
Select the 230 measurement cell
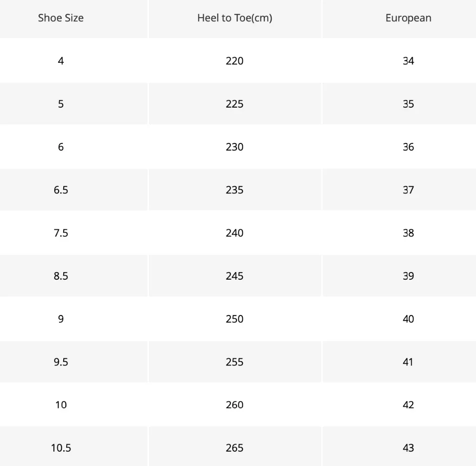pyautogui.click(x=235, y=147)
